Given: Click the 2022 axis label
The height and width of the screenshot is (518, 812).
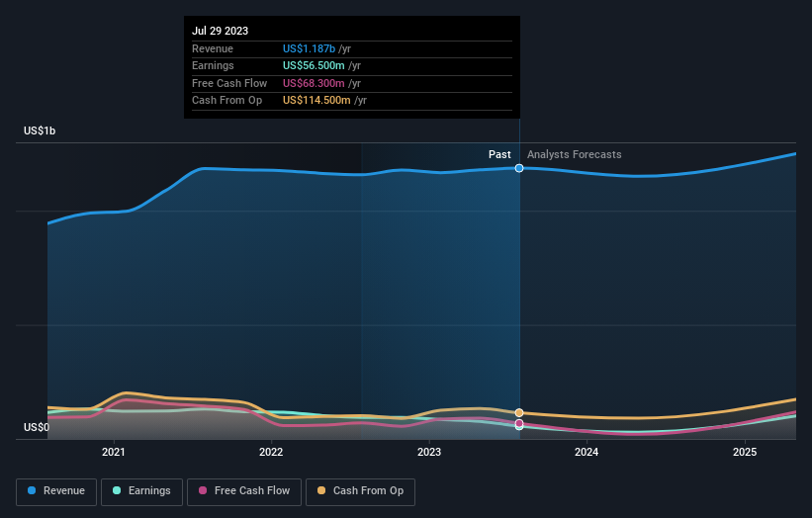Looking at the screenshot, I should [x=271, y=453].
